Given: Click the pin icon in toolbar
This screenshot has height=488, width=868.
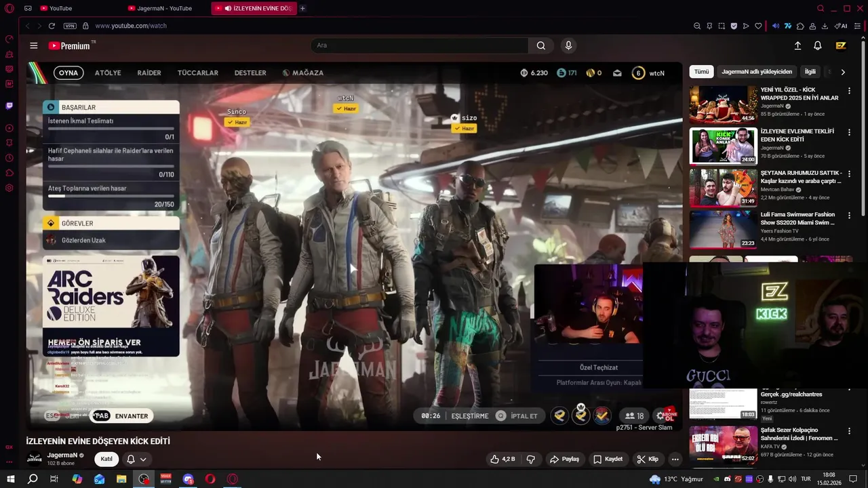Looking at the screenshot, I should coord(709,26).
